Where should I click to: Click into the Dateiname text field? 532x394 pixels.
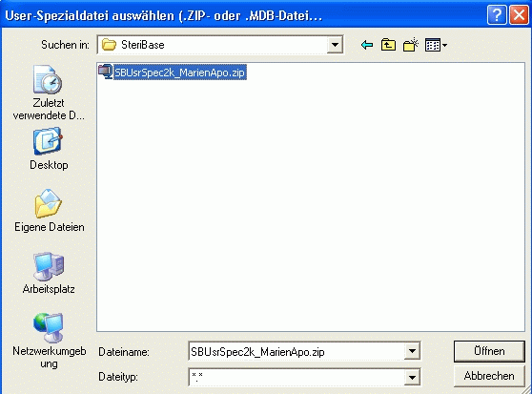tap(297, 351)
